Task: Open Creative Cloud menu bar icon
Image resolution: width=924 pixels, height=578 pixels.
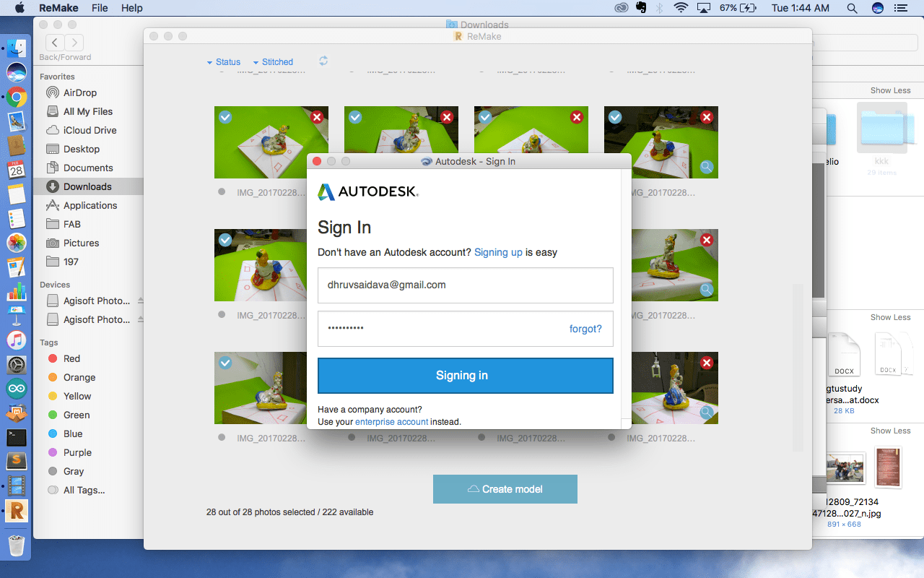Action: 622,8
